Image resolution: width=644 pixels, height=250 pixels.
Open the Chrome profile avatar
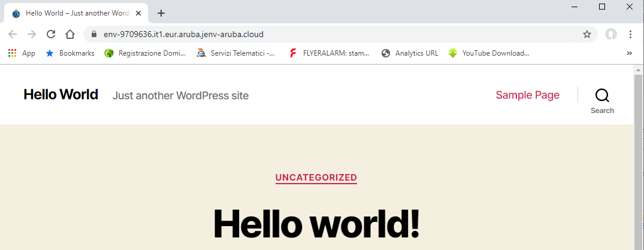click(x=611, y=34)
